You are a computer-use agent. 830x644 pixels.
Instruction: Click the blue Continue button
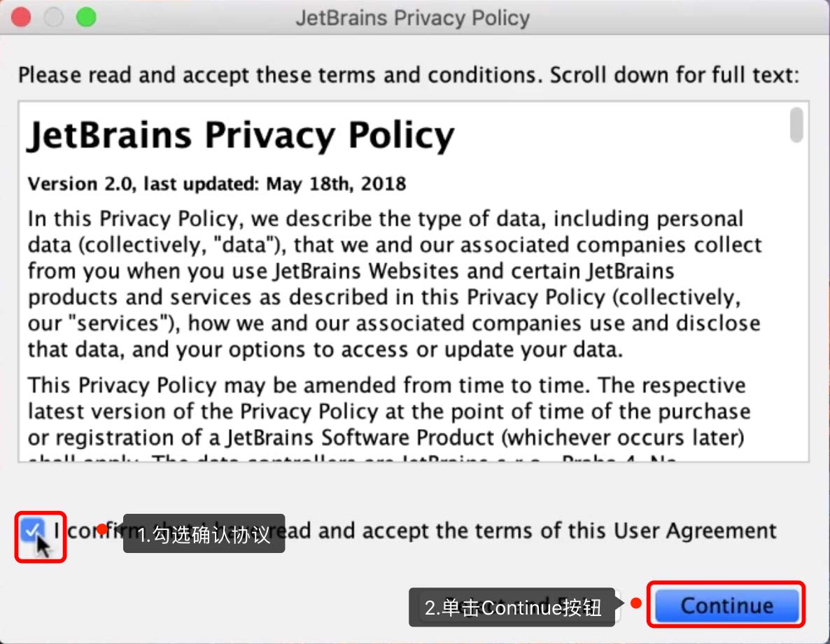click(726, 605)
